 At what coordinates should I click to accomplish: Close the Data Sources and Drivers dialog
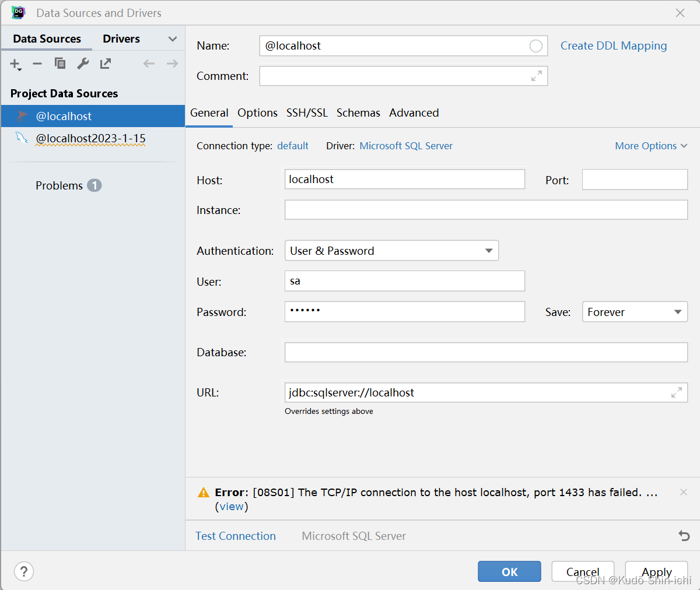pyautogui.click(x=680, y=13)
